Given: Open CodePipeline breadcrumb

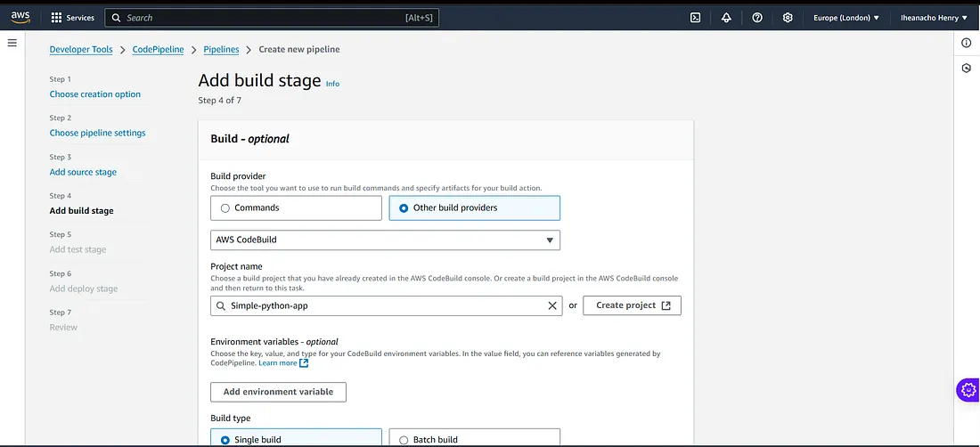Looking at the screenshot, I should [158, 49].
